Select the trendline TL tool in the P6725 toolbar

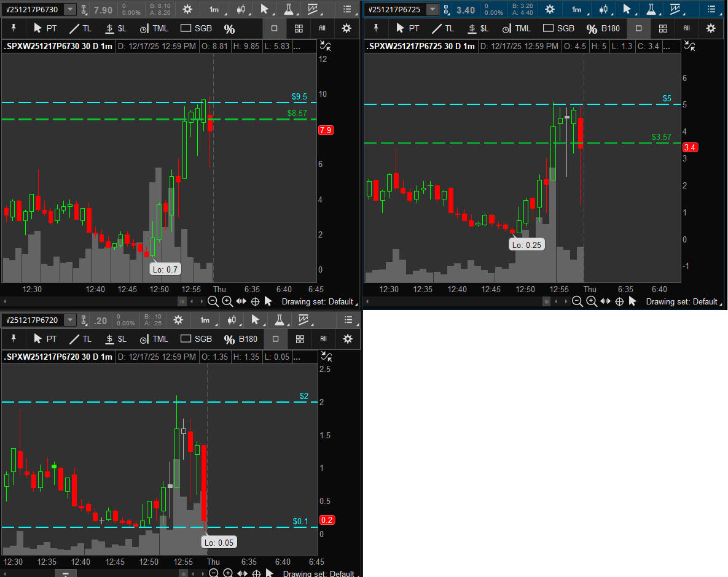pyautogui.click(x=442, y=28)
